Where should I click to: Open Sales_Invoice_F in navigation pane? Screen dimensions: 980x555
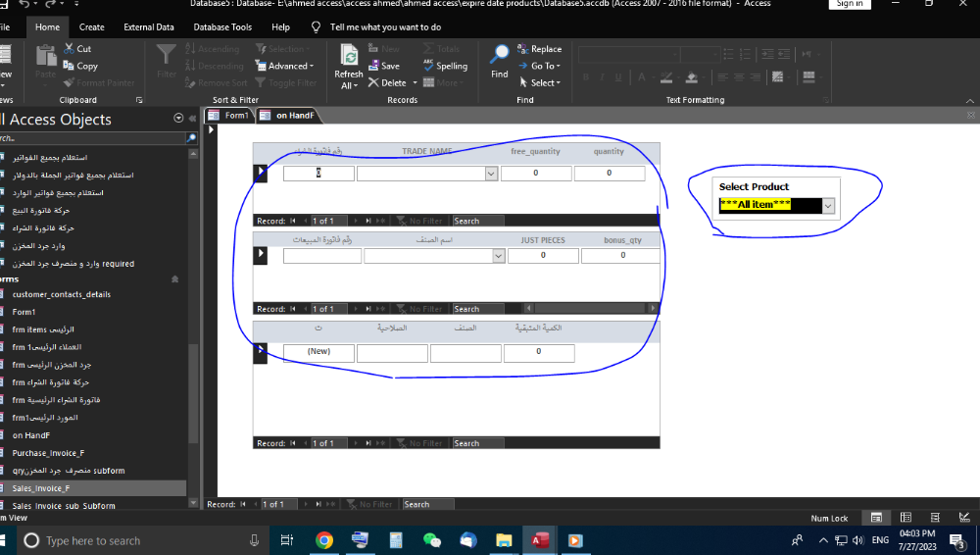click(x=41, y=487)
